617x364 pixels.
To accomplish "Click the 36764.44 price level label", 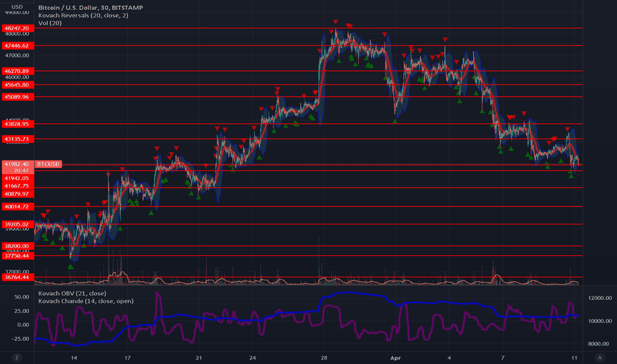I will point(18,277).
